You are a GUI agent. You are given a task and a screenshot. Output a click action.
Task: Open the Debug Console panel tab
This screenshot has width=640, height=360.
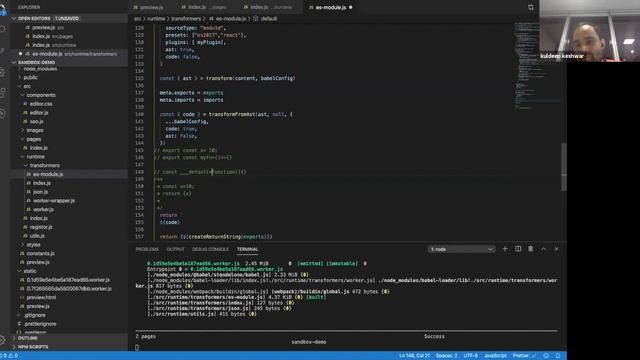point(211,249)
